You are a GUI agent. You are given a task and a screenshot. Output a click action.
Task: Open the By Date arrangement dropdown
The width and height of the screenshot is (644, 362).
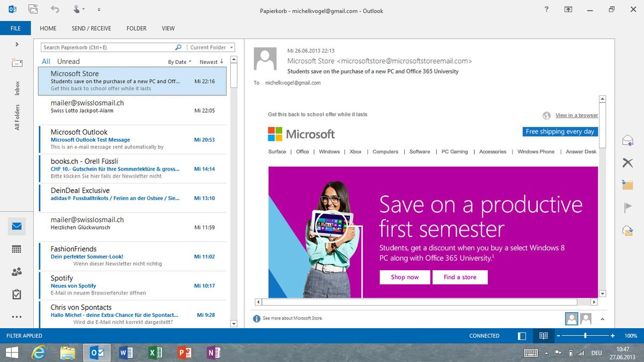coord(180,62)
